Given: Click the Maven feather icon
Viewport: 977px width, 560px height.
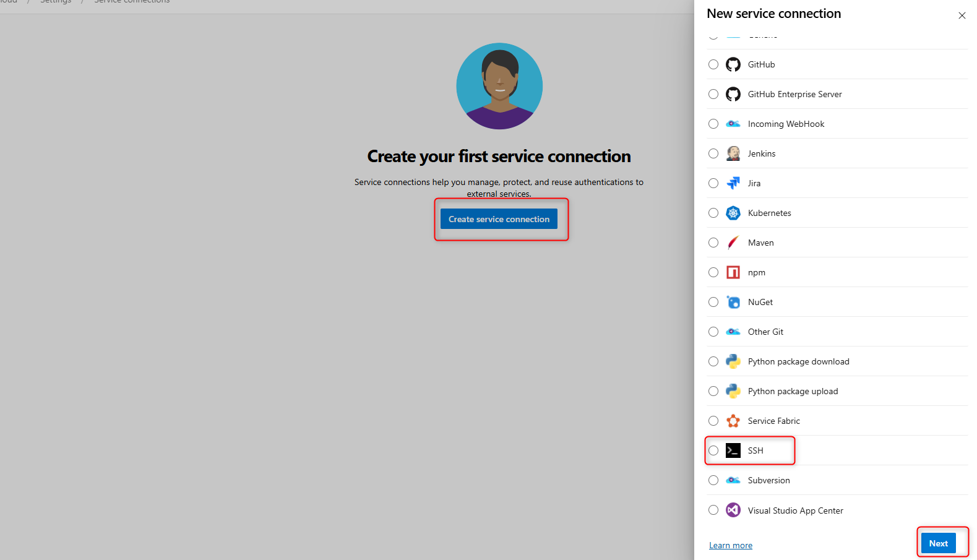Looking at the screenshot, I should (x=733, y=243).
